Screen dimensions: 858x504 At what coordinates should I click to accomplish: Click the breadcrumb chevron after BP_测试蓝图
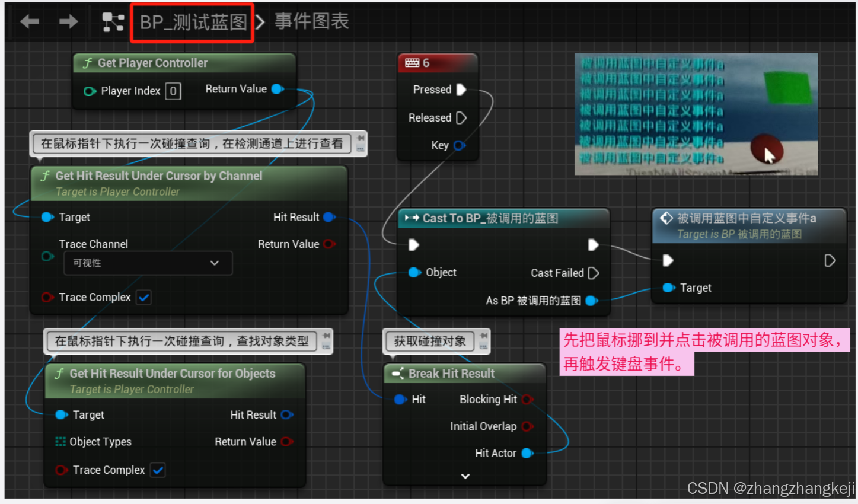coord(259,20)
